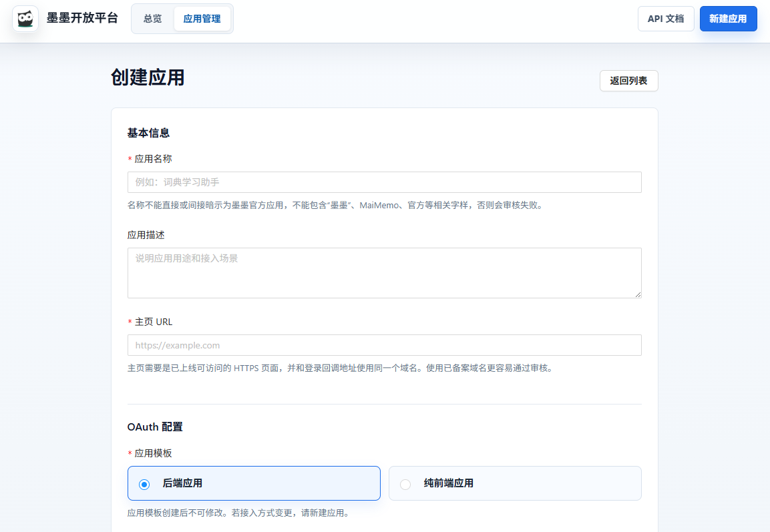Click the 墨墨开放平台 title text
Viewport: 770px width, 532px height.
point(83,18)
